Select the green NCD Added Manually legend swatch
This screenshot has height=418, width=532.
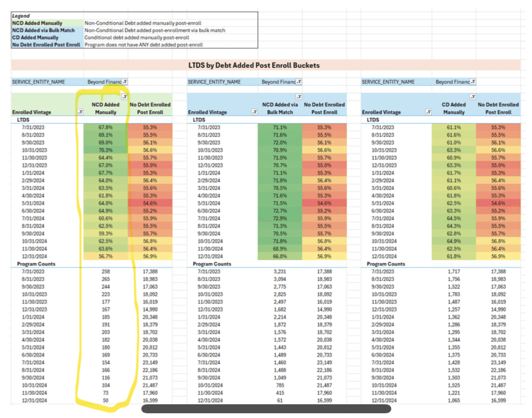(37, 23)
